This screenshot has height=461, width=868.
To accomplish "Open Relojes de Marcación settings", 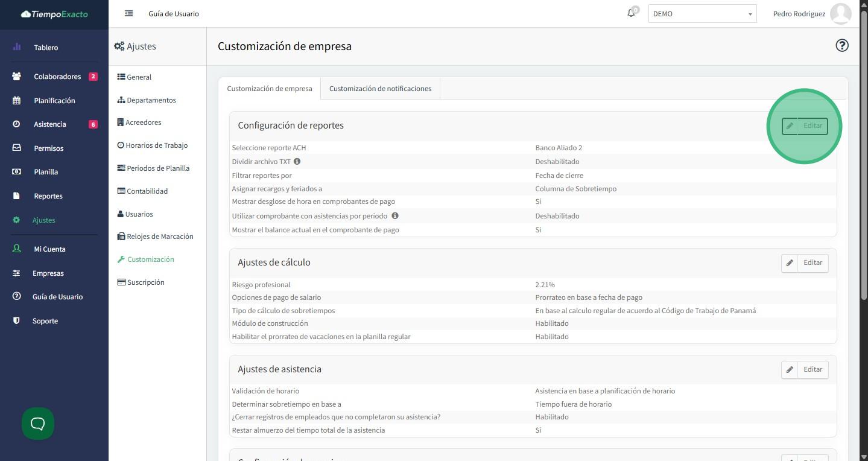I will coord(155,237).
